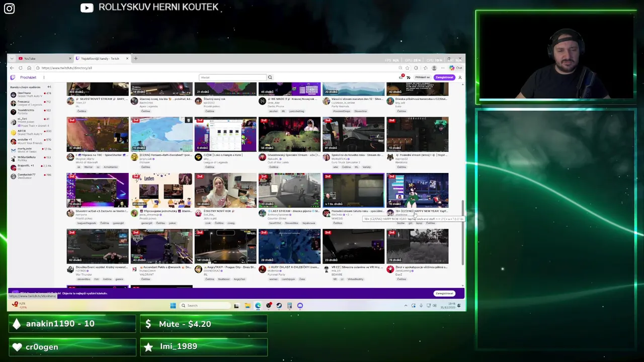
Task: Click the Janpruciak Flotsam streamer avatar
Action: point(134,157)
